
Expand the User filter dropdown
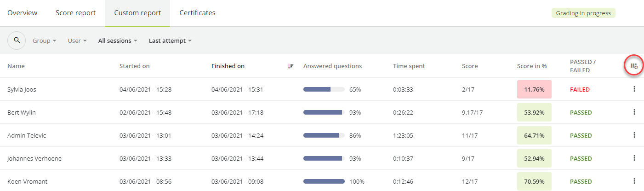(77, 41)
